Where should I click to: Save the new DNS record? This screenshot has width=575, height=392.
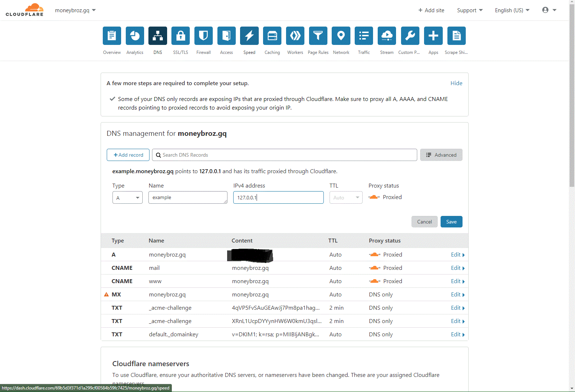[x=451, y=222]
